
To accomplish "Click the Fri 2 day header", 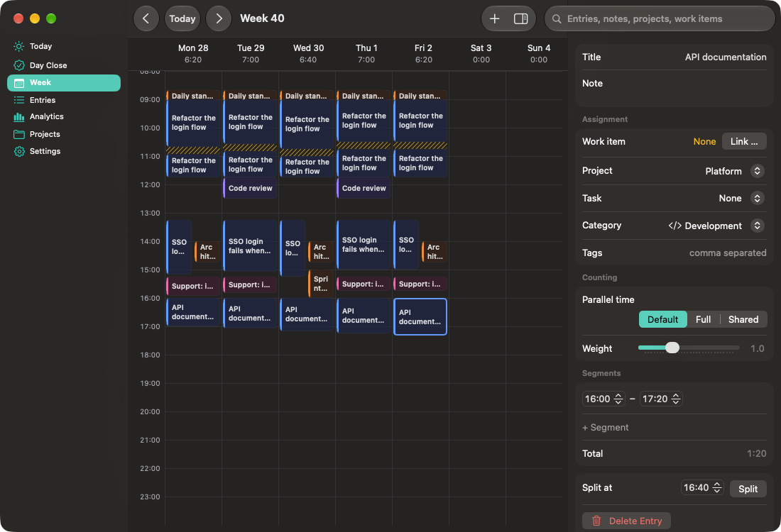I will point(423,54).
